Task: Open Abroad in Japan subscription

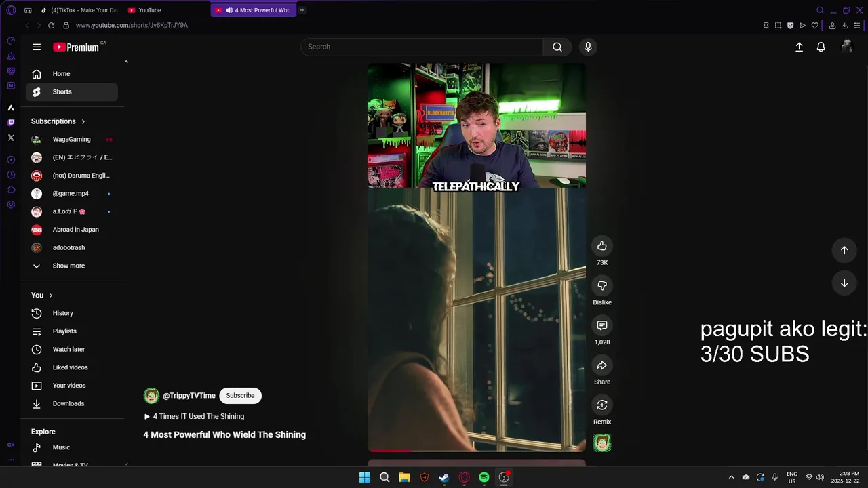Action: (72, 230)
